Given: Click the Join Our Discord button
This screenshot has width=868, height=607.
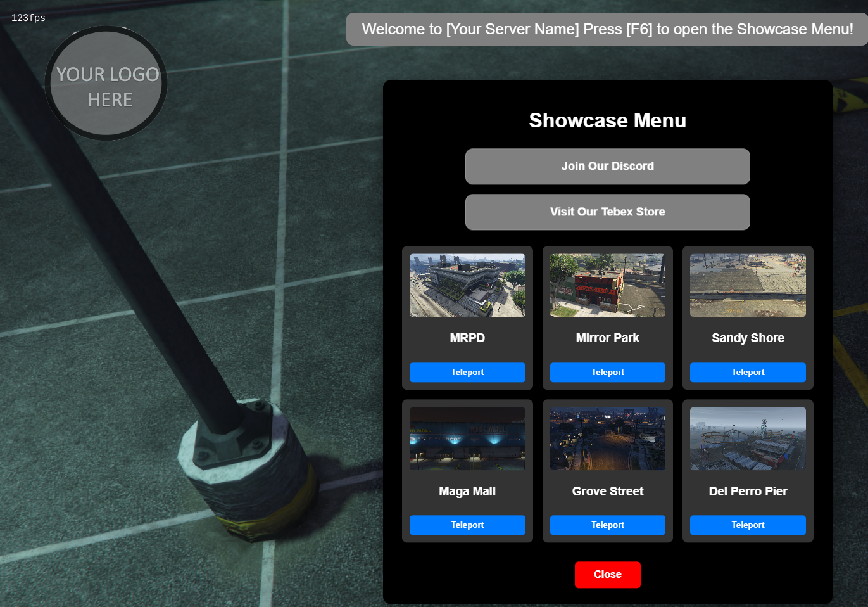Looking at the screenshot, I should (607, 166).
